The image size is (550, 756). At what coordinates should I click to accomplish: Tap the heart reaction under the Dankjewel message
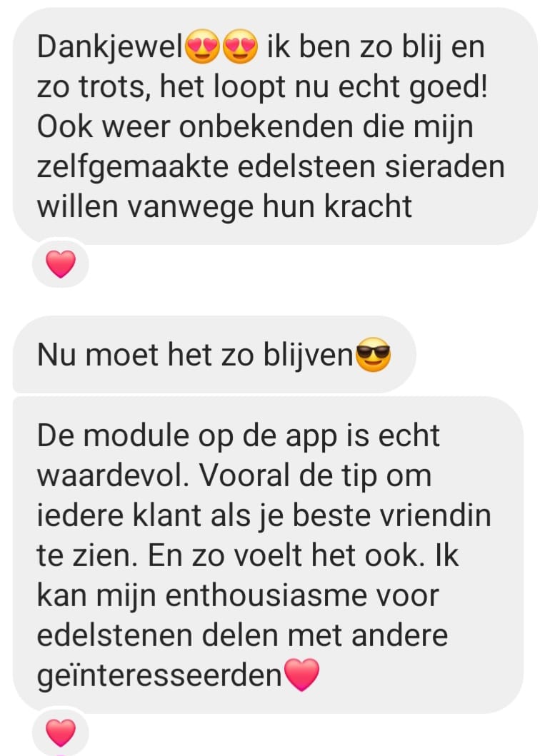coord(60,264)
